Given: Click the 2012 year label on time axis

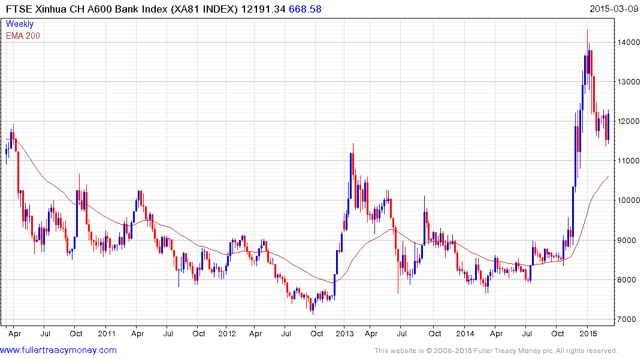Looking at the screenshot, I should [227, 333].
